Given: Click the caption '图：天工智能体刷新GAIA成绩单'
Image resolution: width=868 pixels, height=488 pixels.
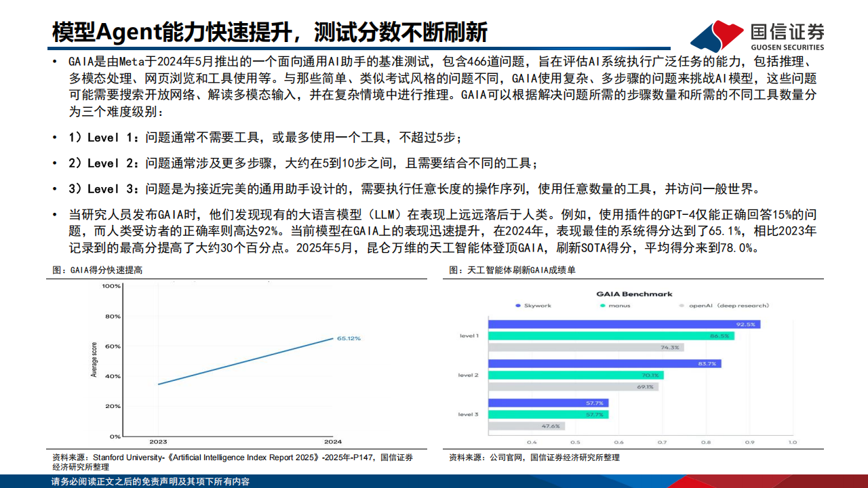Looking at the screenshot, I should pos(512,270).
